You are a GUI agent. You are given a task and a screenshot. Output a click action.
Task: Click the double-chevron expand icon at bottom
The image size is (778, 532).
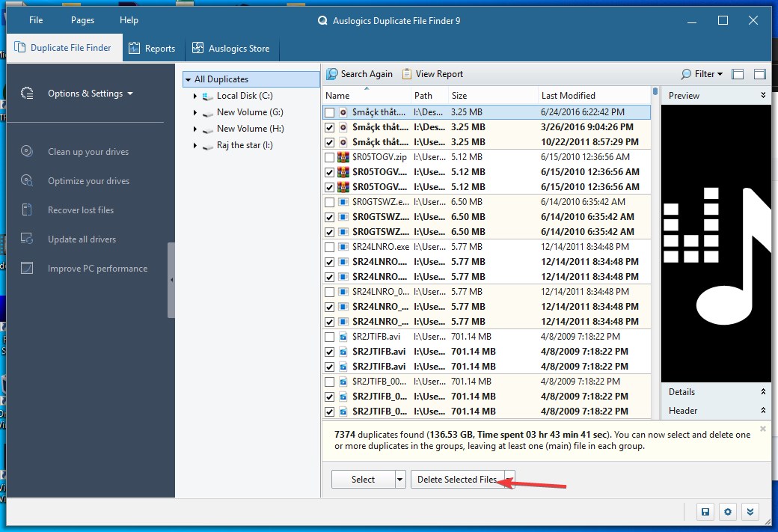click(750, 512)
